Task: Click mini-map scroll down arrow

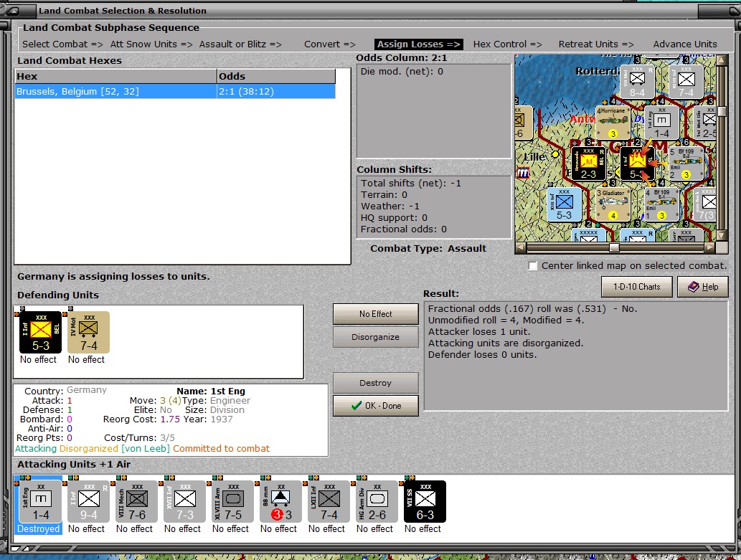Action: pos(722,235)
